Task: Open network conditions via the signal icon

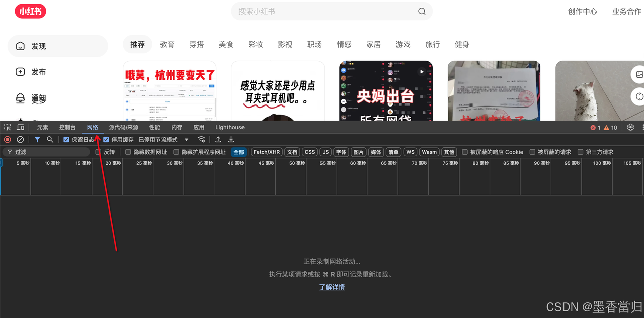Action: (x=201, y=139)
